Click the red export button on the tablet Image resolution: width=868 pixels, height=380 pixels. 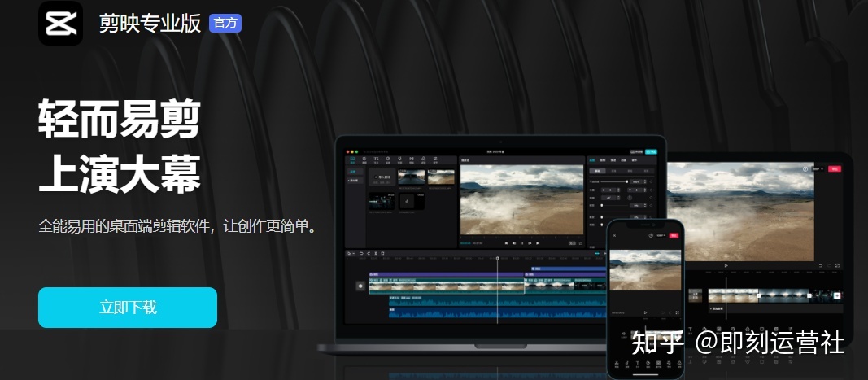835,168
